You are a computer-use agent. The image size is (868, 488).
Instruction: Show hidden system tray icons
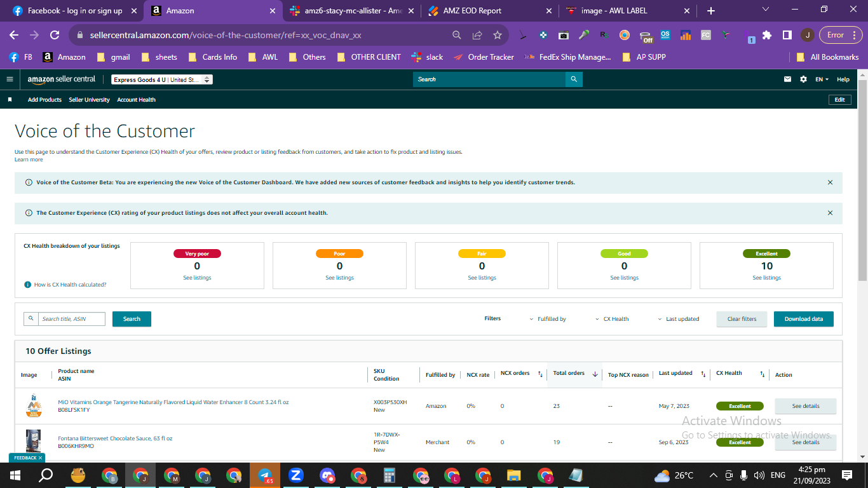(713, 475)
